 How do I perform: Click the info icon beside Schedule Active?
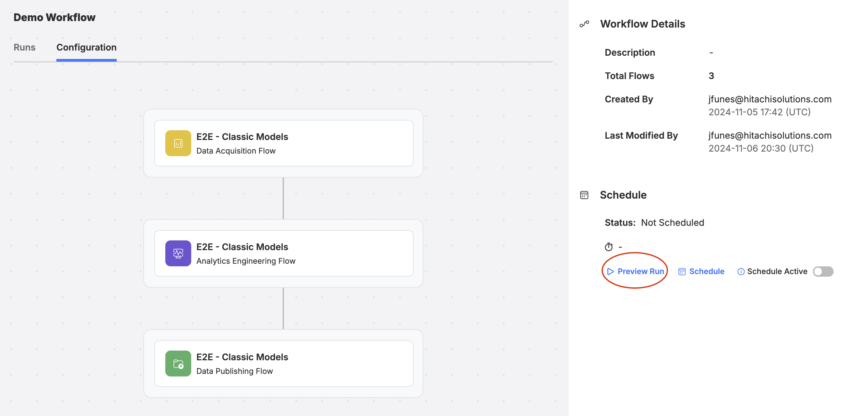click(x=741, y=272)
